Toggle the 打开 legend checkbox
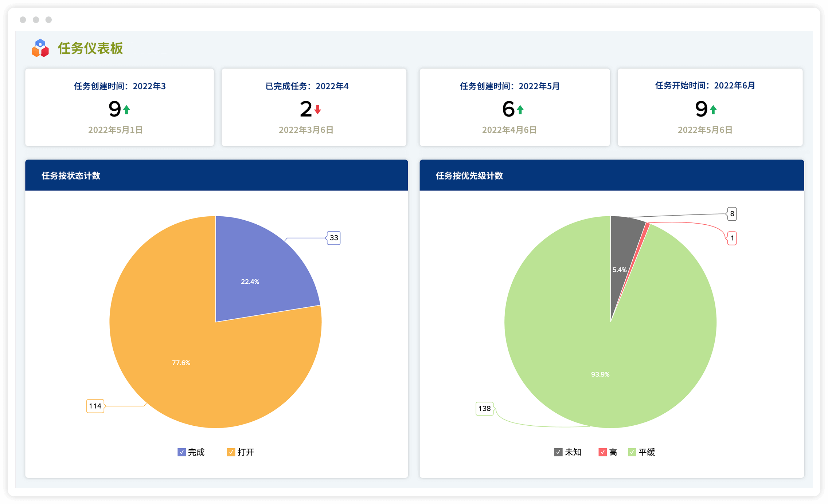 (x=231, y=452)
